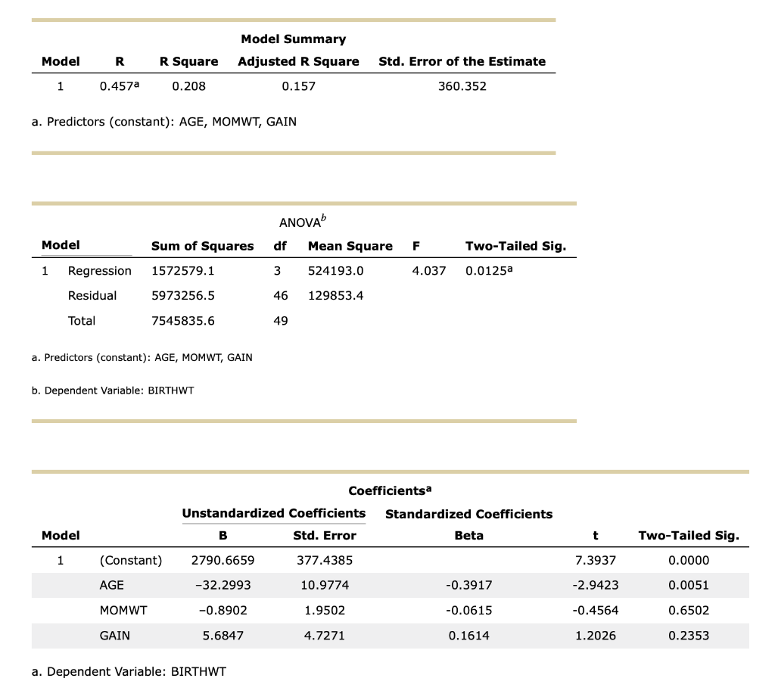Select the Model Summary table title
This screenshot has height=700, width=775.
(x=292, y=39)
